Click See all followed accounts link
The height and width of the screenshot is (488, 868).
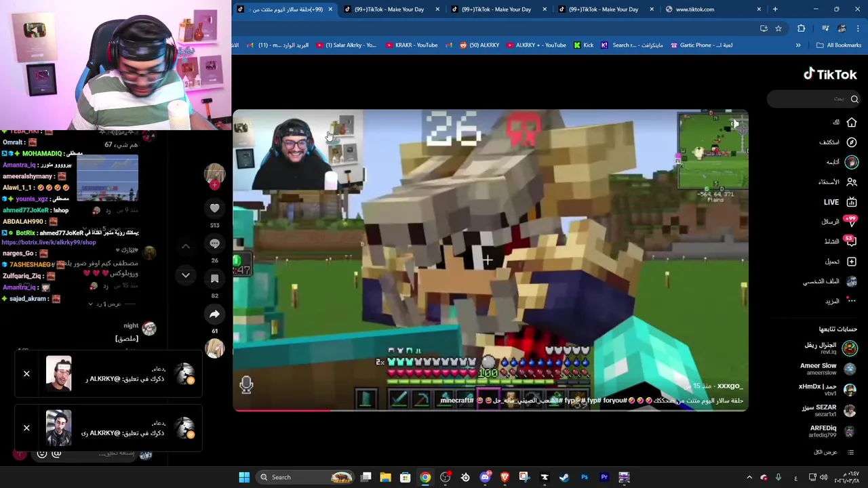pos(834,452)
